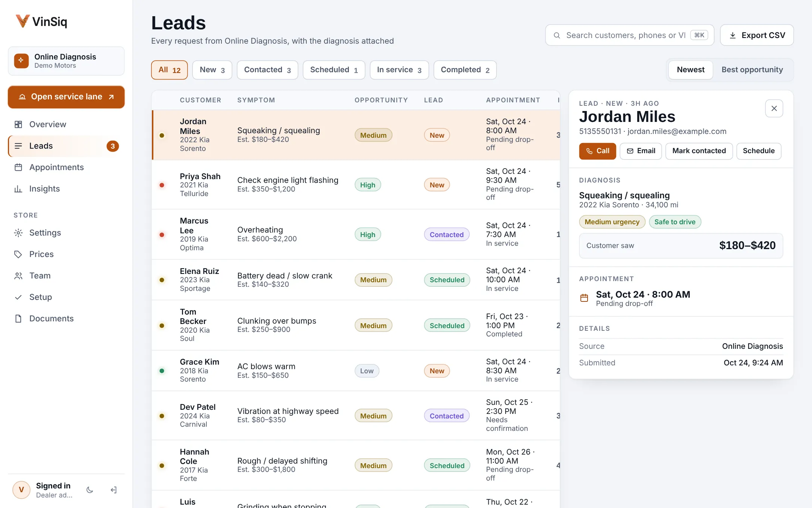
Task: Click the VinSiq logo icon
Action: (23, 21)
